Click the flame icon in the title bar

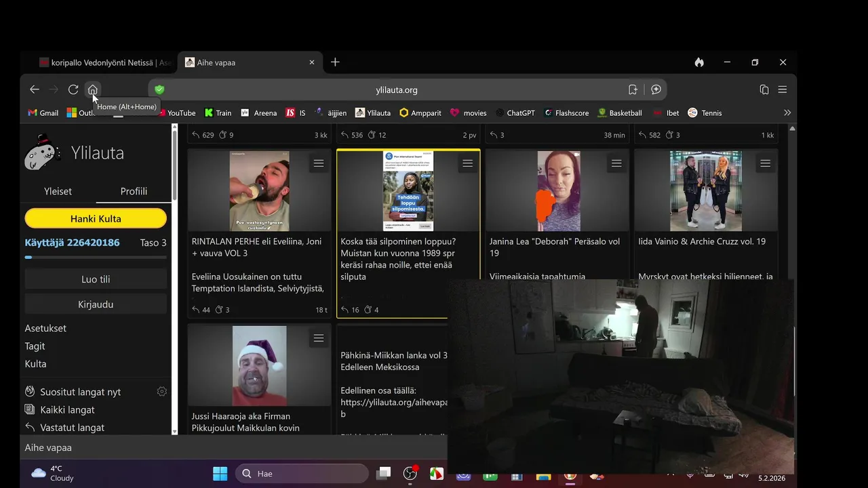pos(699,62)
